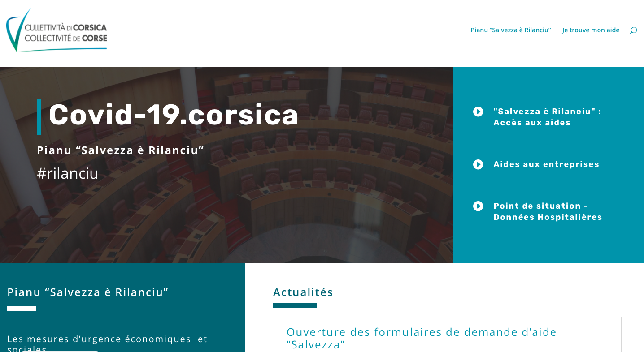Click the teal underline bar below Actualités
The width and height of the screenshot is (644, 352).
click(x=295, y=305)
